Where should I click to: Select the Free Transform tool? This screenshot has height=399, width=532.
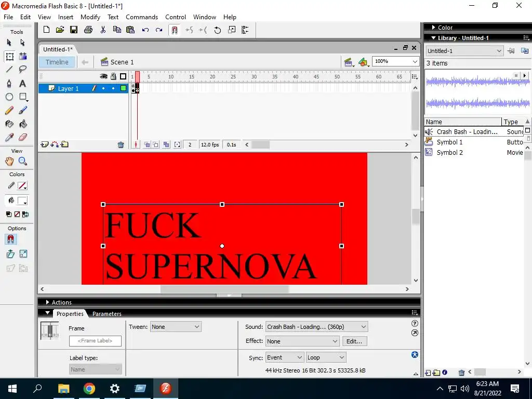click(x=9, y=56)
